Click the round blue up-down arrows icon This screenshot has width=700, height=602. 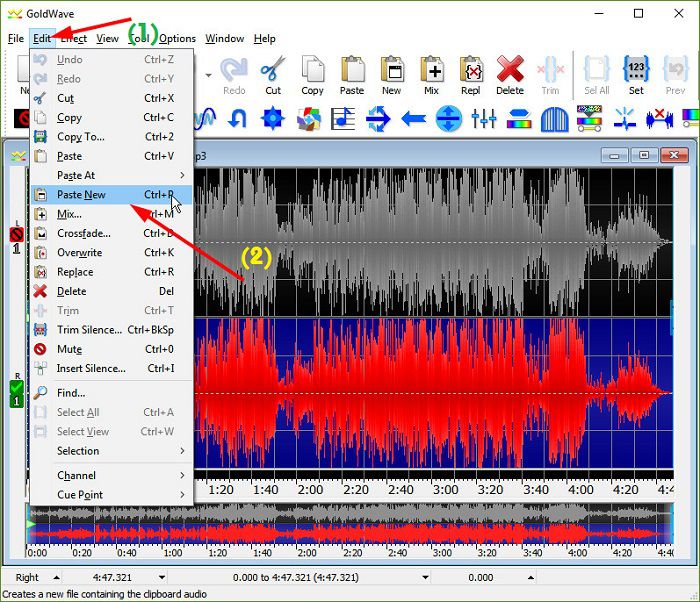(449, 119)
